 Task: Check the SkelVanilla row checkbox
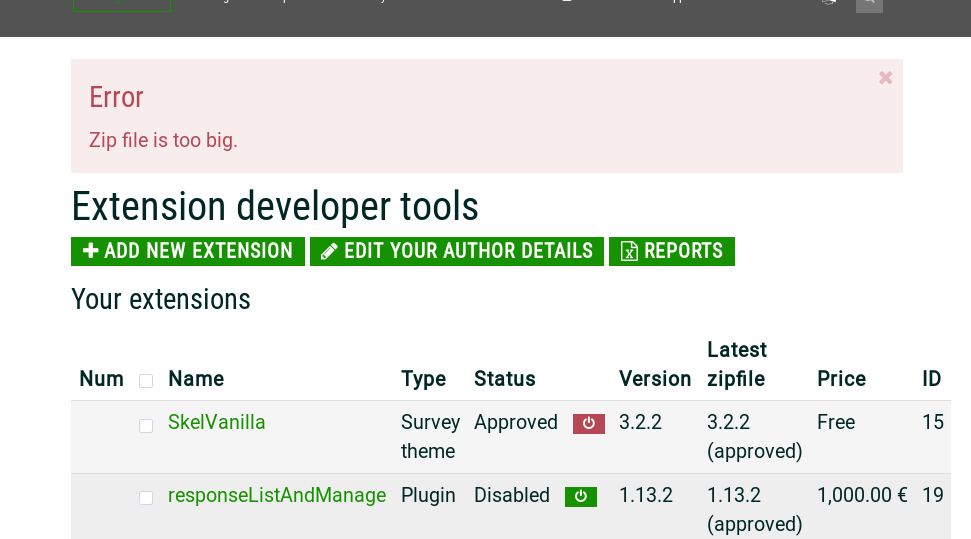click(x=146, y=426)
